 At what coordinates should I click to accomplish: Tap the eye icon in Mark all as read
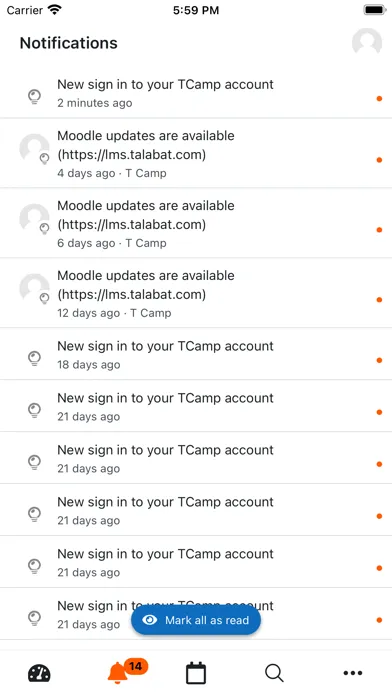click(x=150, y=620)
